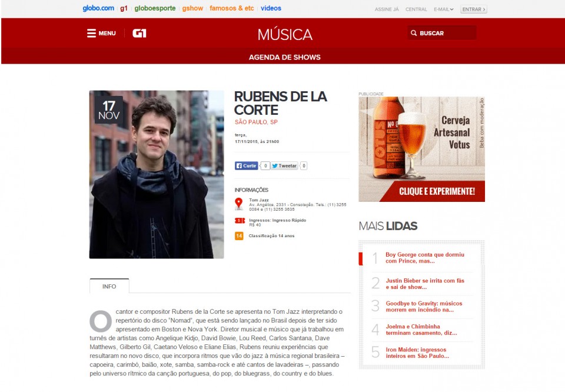
Task: Open the Iron Maiden ingressos article
Action: pos(417,353)
